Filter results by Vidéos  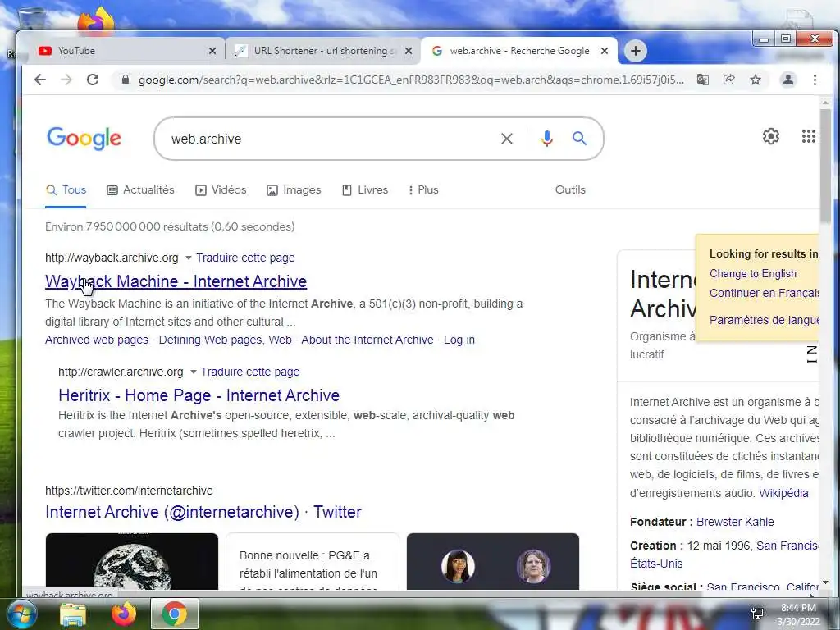pyautogui.click(x=221, y=190)
